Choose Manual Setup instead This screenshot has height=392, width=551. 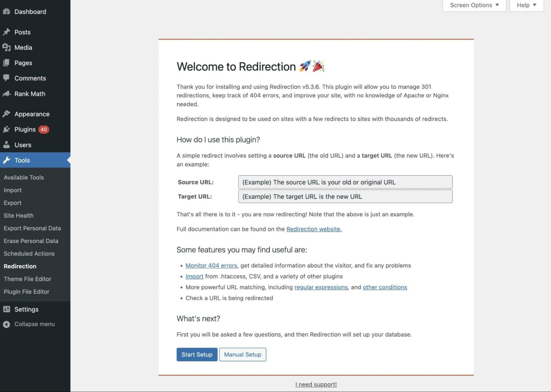243,354
